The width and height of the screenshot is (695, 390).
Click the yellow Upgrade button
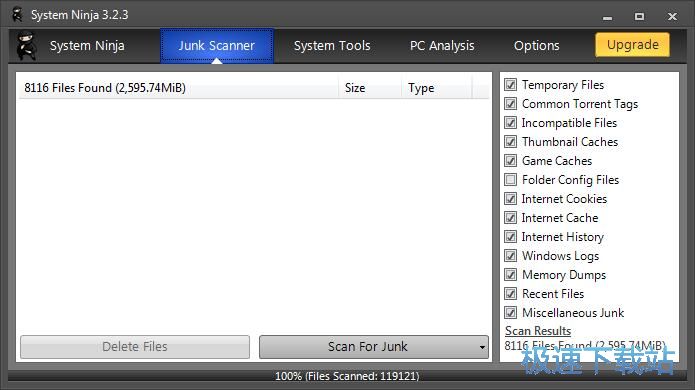pyautogui.click(x=633, y=45)
